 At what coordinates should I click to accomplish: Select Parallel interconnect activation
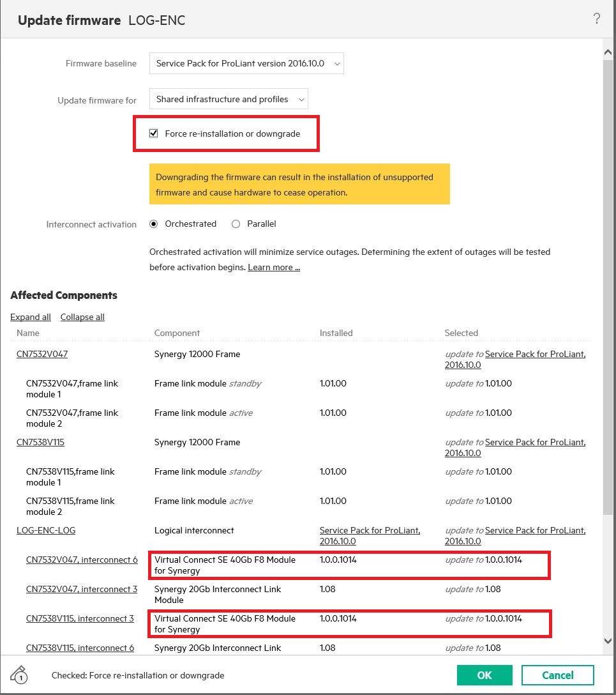point(236,224)
